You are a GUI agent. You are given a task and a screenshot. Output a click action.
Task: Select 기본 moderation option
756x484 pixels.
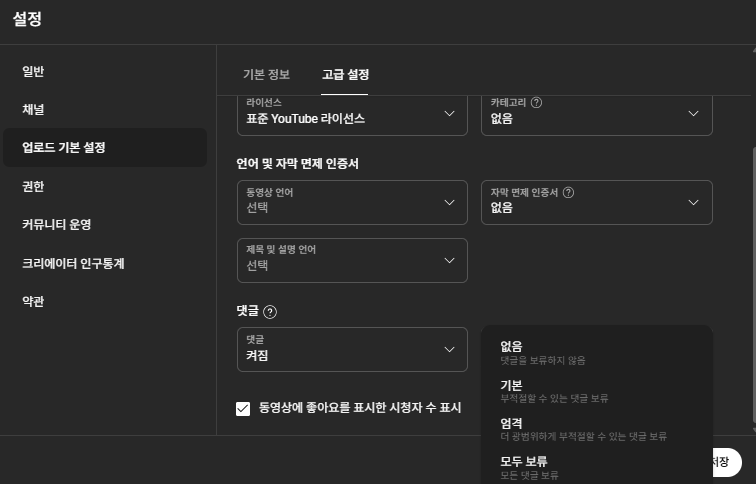(597, 391)
